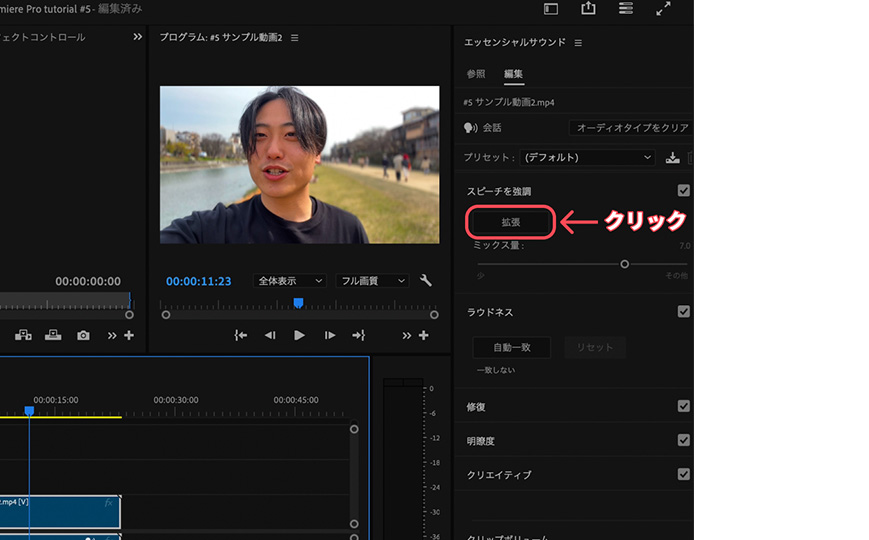Click the timeline blue playhead marker

(x=29, y=410)
